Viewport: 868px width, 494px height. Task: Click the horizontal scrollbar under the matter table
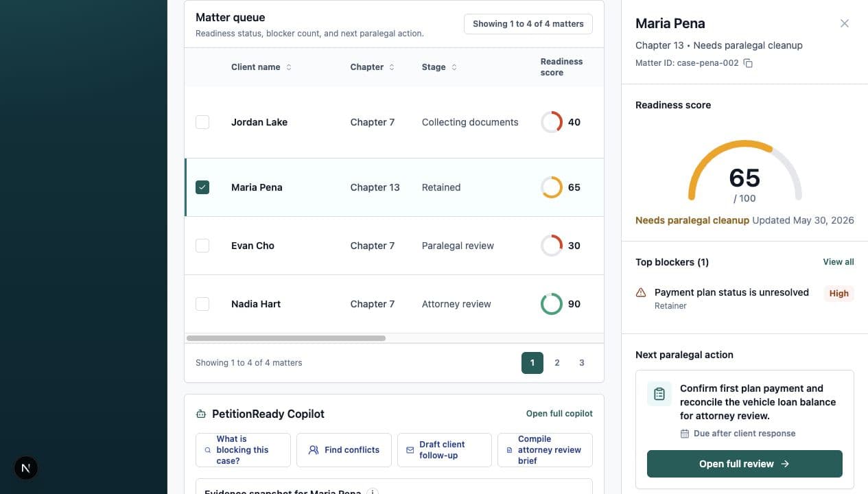286,338
